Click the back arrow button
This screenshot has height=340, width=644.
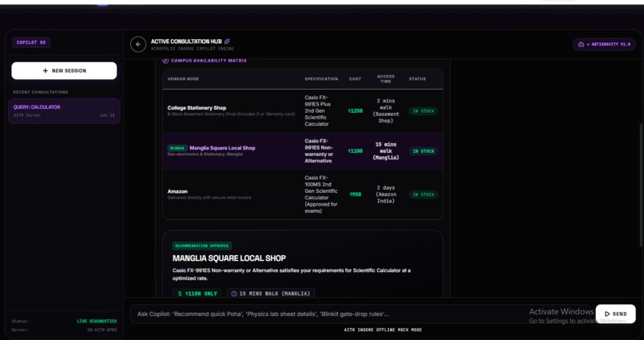pos(138,45)
